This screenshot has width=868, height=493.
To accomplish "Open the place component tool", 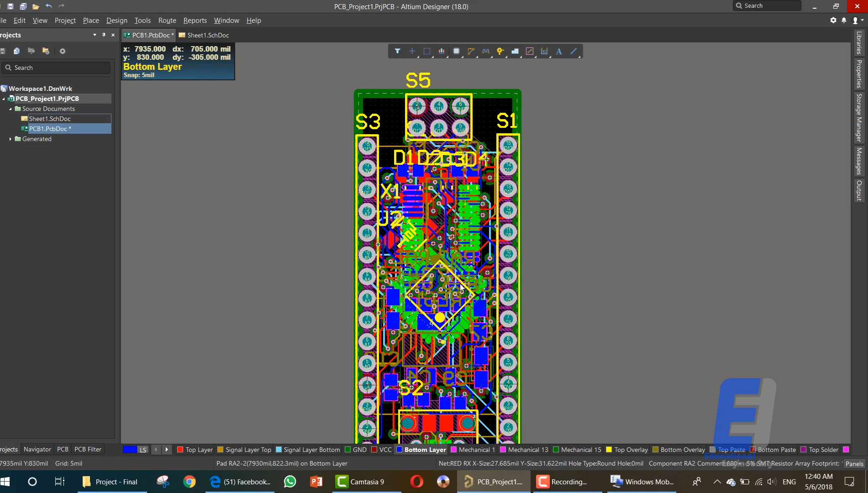I will 456,51.
